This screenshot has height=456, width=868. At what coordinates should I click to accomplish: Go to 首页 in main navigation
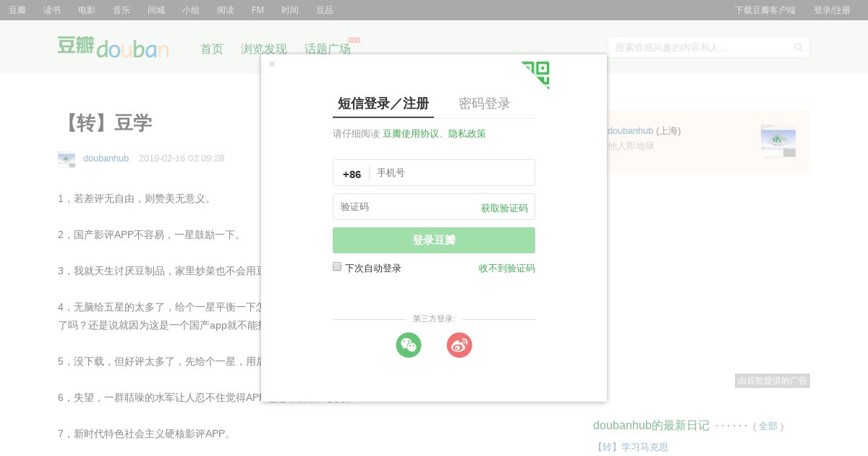(212, 49)
